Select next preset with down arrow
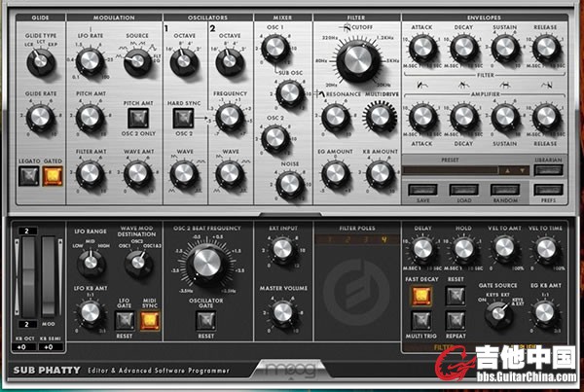 coord(522,170)
